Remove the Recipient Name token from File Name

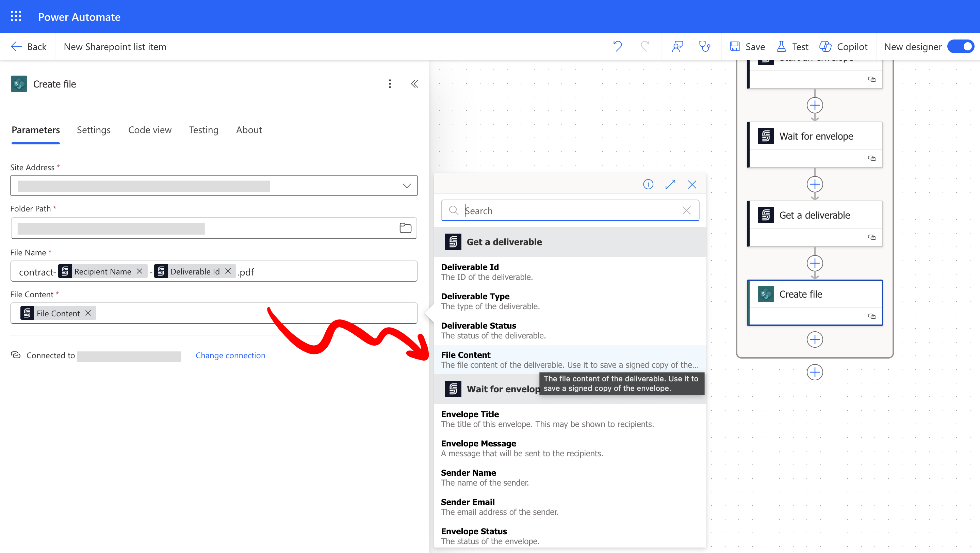pyautogui.click(x=140, y=271)
